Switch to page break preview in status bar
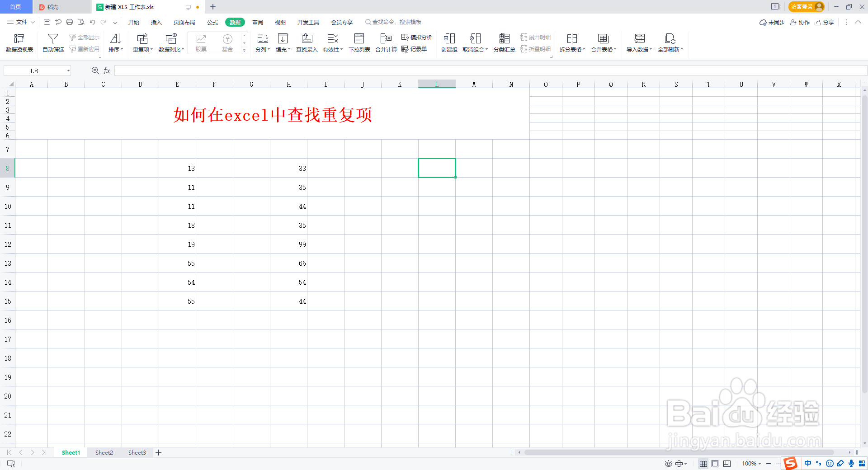 pos(727,464)
